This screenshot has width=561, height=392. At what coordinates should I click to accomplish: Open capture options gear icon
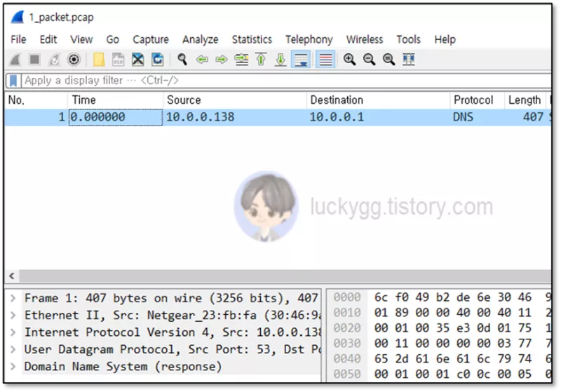pyautogui.click(x=74, y=60)
